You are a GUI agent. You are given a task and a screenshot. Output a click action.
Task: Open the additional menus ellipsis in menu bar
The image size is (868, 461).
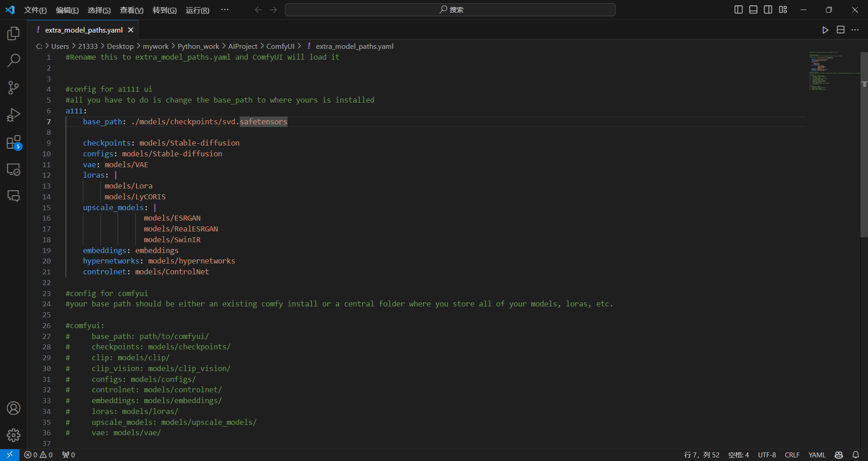225,9
